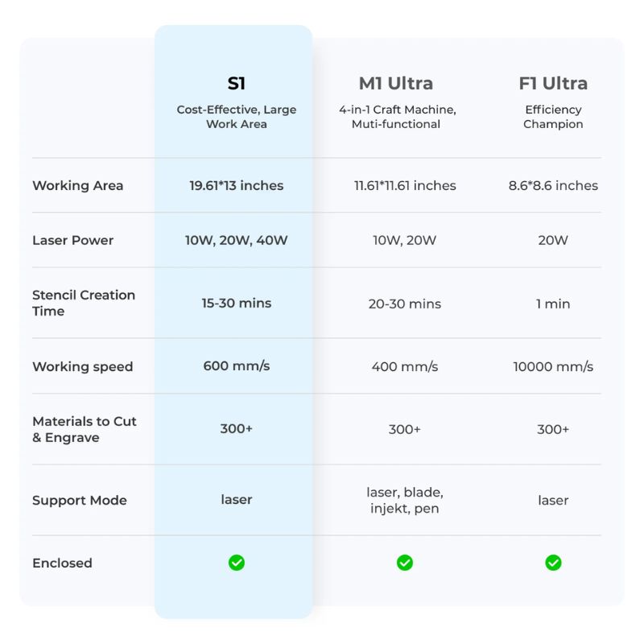The image size is (644, 644).
Task: Click the Working Area row label
Action: point(78,185)
